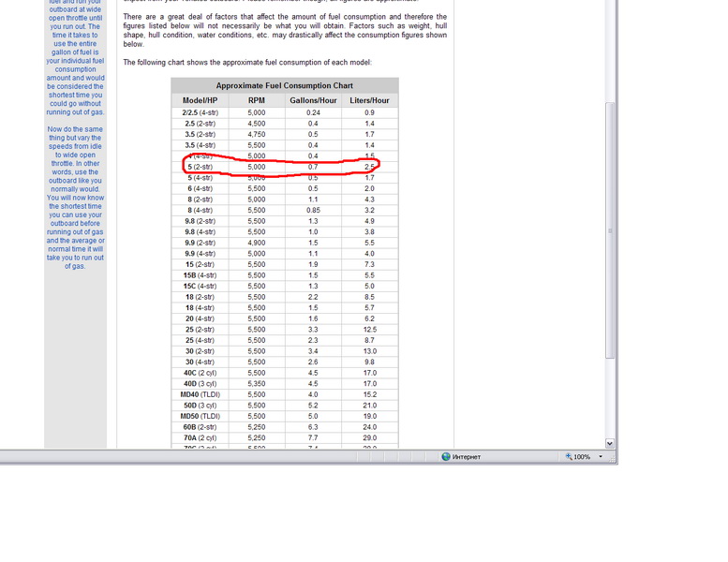
Task: Click the vertical scrollbar thumb
Action: [610, 229]
